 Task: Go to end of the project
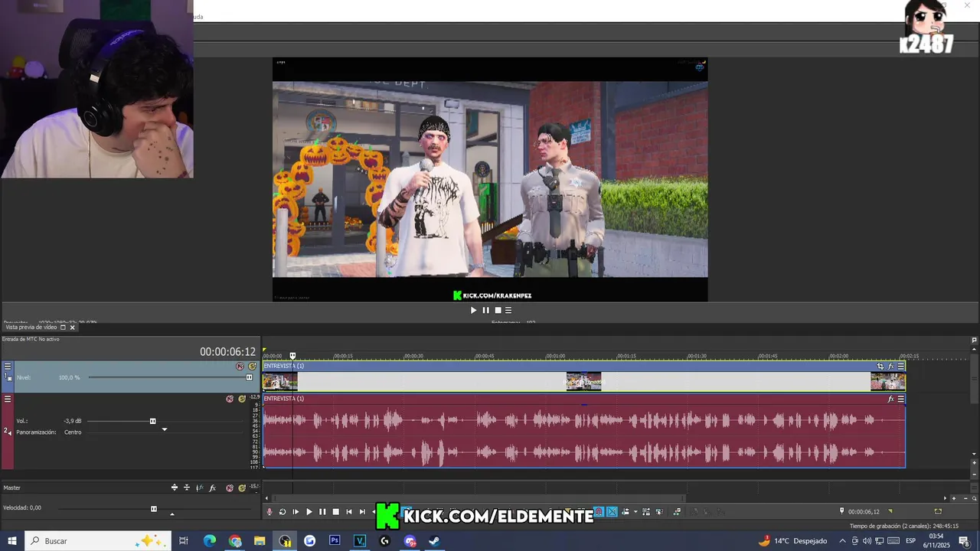point(362,512)
